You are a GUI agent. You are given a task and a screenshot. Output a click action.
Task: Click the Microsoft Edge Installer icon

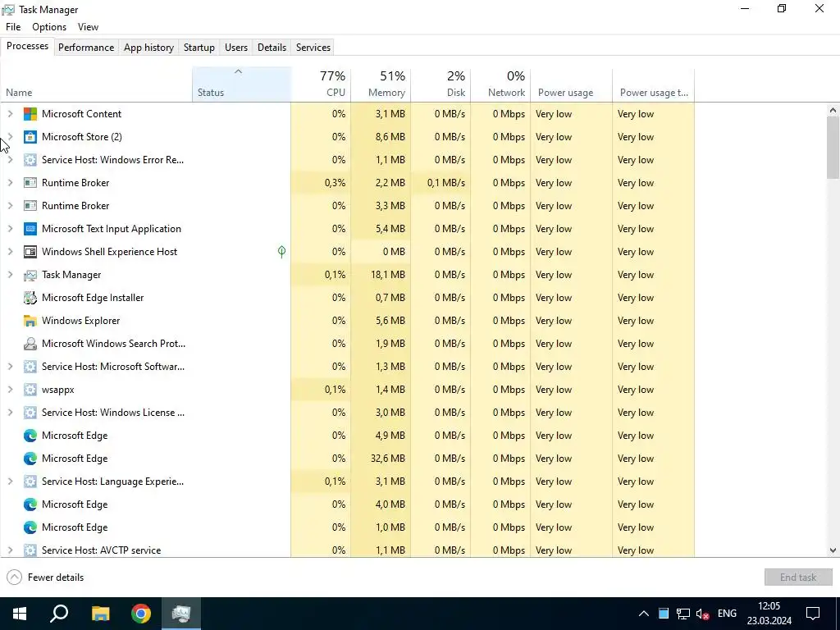coord(30,298)
